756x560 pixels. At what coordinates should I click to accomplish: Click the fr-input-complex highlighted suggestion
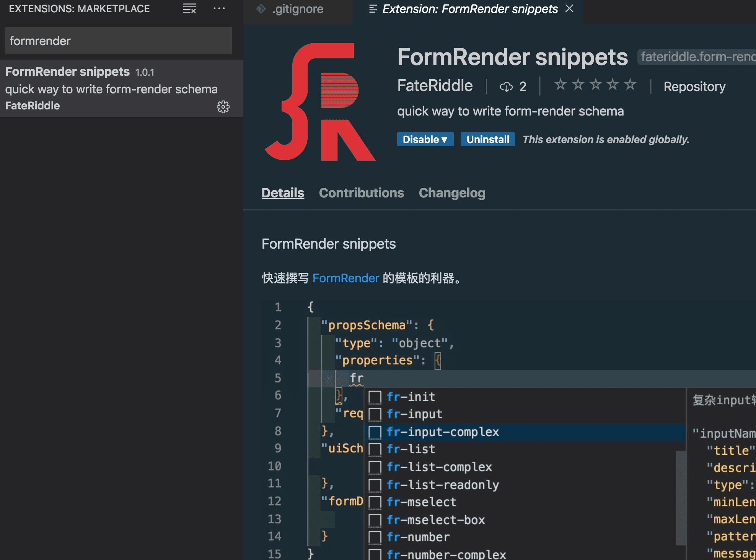tap(525, 432)
